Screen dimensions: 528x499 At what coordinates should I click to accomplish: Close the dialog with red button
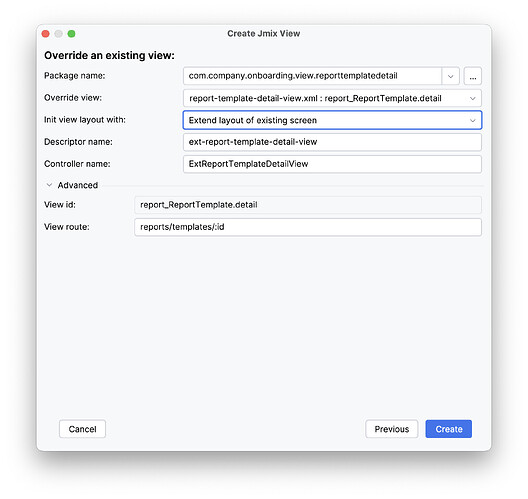[46, 34]
